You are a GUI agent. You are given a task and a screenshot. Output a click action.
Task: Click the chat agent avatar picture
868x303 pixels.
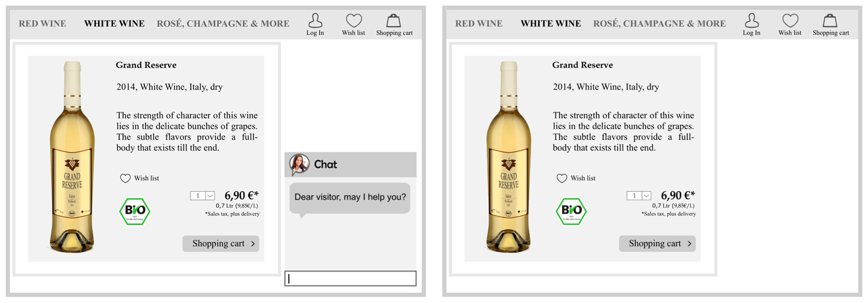pos(299,164)
